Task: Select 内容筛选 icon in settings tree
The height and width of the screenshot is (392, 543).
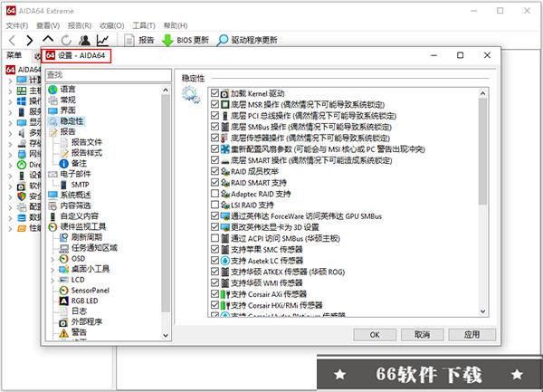Action: (x=52, y=206)
